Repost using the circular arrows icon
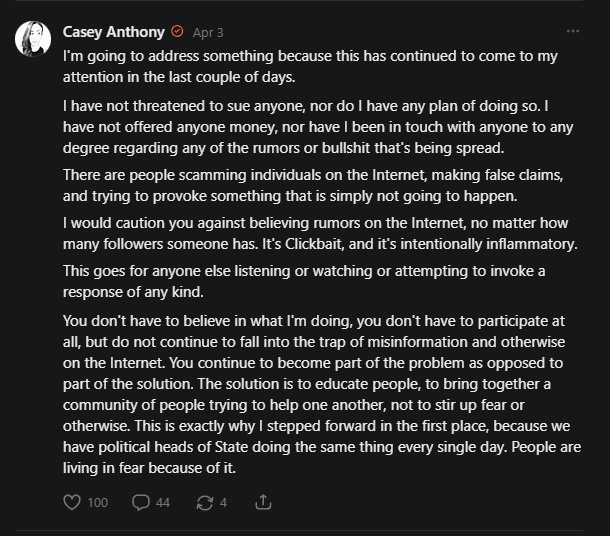The image size is (610, 536). 205,502
